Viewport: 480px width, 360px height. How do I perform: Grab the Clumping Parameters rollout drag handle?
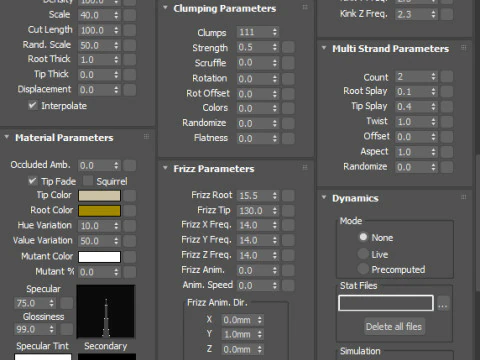pyautogui.click(x=305, y=7)
